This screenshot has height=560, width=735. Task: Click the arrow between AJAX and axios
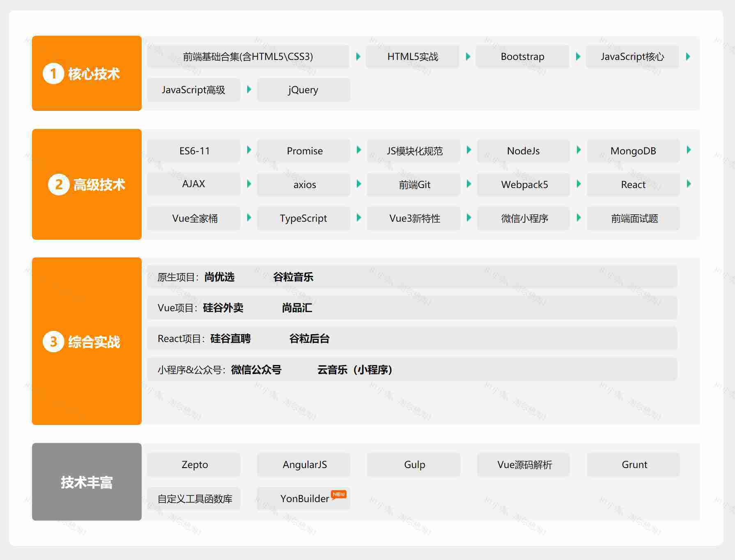(249, 184)
